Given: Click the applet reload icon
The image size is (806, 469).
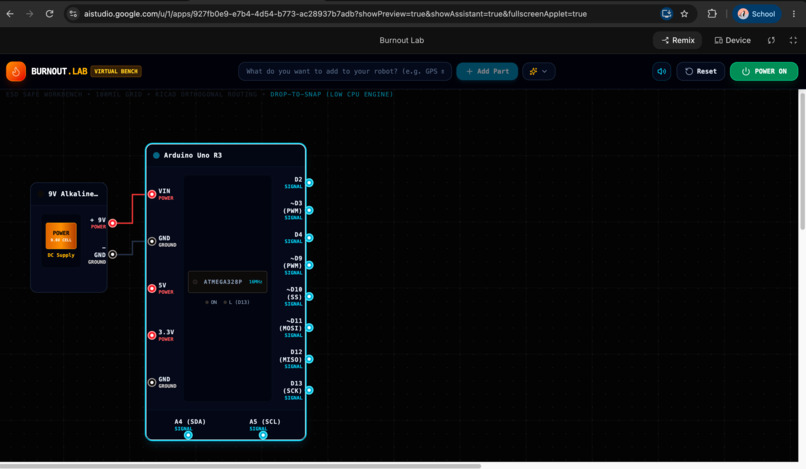Looking at the screenshot, I should 771,40.
